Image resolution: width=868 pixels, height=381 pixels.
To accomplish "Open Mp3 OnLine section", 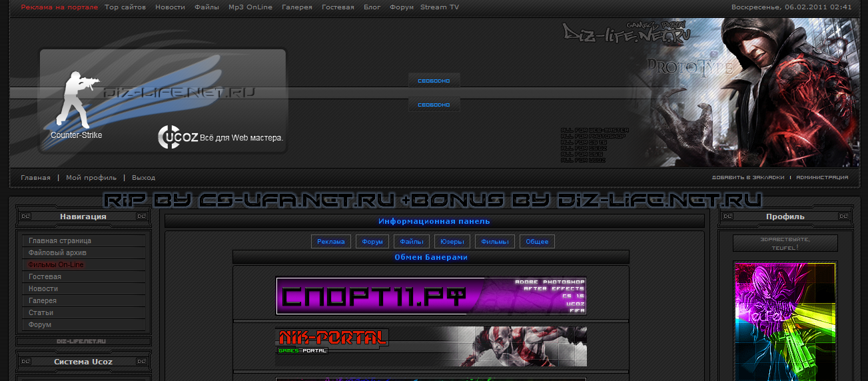I will click(x=250, y=7).
